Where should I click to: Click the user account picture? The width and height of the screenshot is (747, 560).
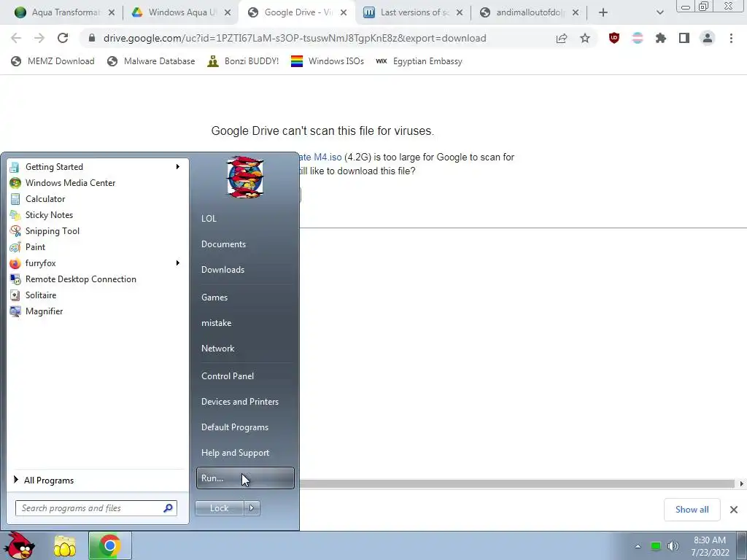(x=245, y=177)
